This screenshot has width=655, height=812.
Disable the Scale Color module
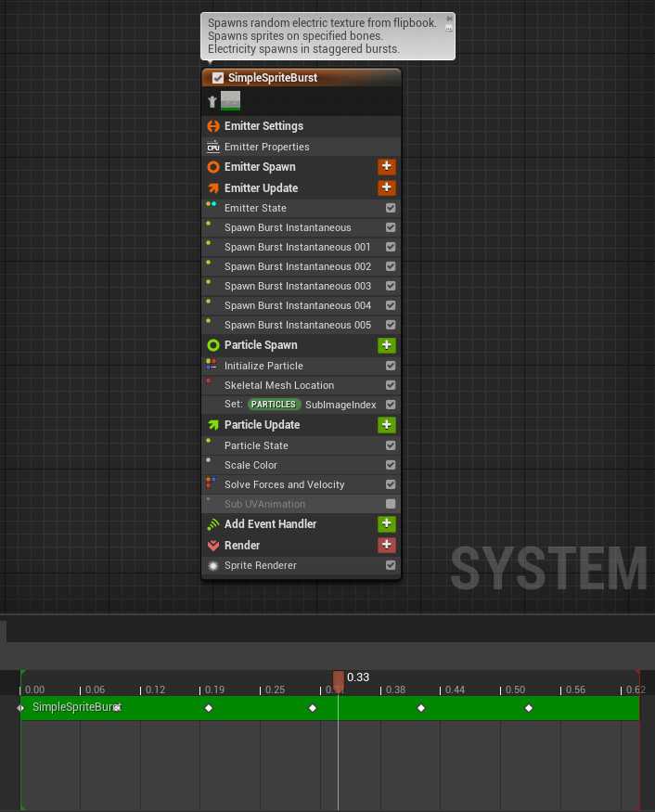(391, 465)
